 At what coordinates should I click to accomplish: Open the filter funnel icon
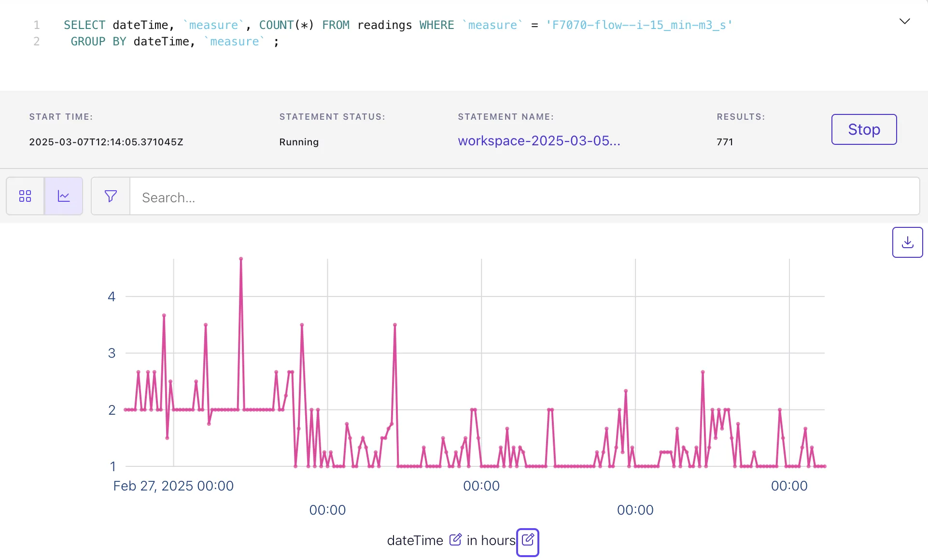110,196
